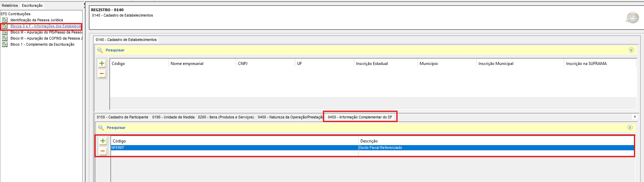Click the plus icon in Cadastro de Estabelecimentos table

tap(102, 63)
